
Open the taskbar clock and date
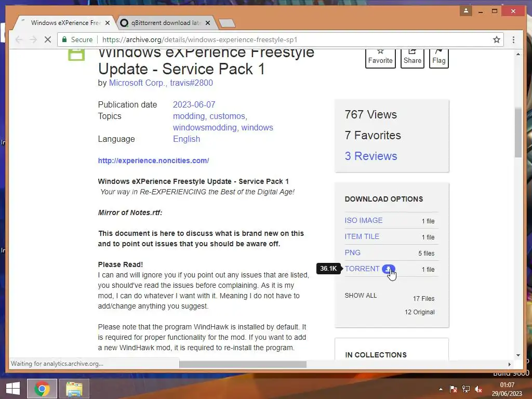tap(507, 389)
